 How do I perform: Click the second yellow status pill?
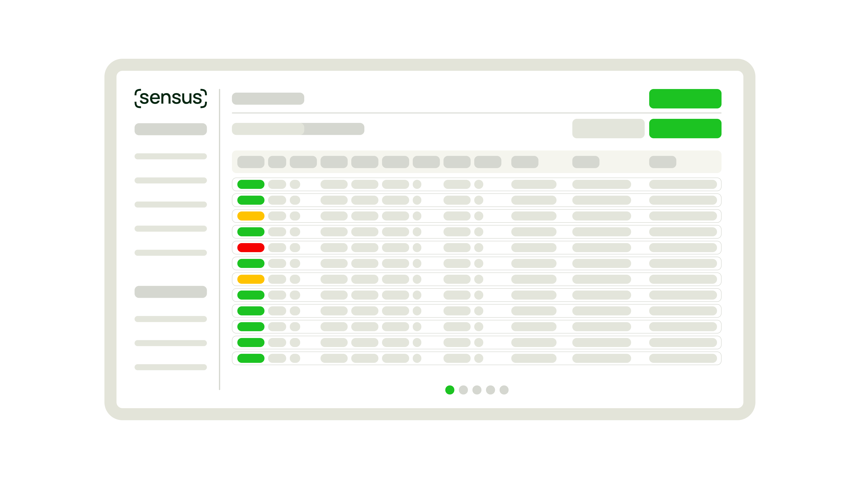coord(251,279)
